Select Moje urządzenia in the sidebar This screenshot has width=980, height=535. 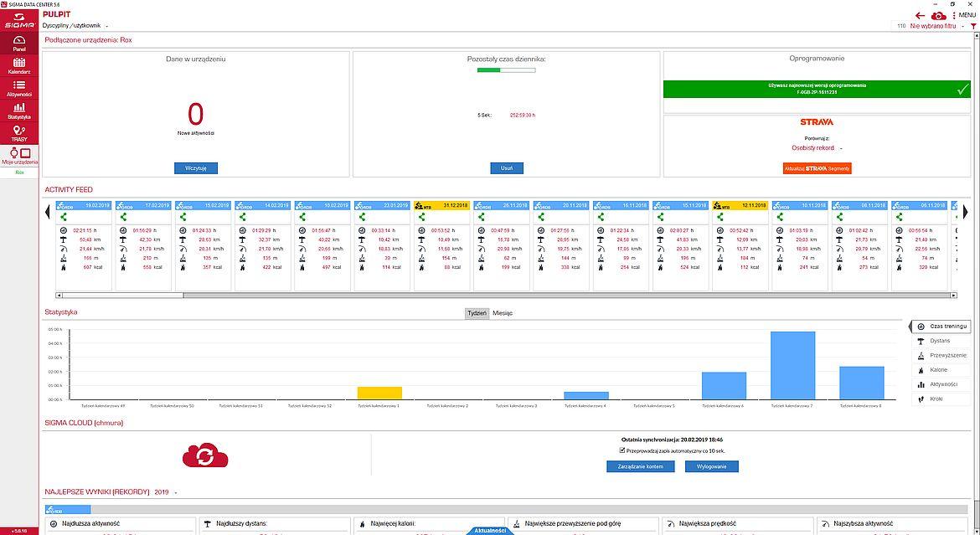click(x=18, y=156)
